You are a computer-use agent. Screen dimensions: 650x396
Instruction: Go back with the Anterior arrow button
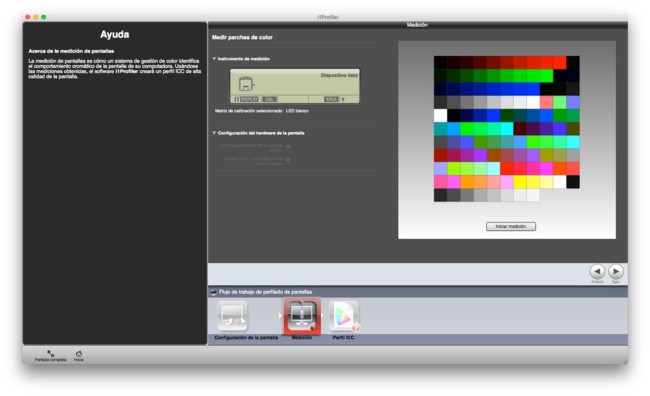pyautogui.click(x=597, y=272)
